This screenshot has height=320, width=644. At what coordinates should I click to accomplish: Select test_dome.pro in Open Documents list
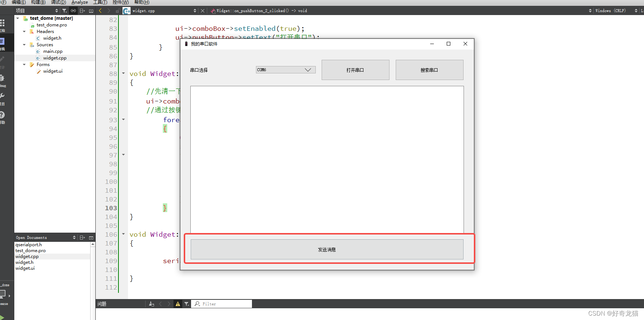tap(30, 251)
